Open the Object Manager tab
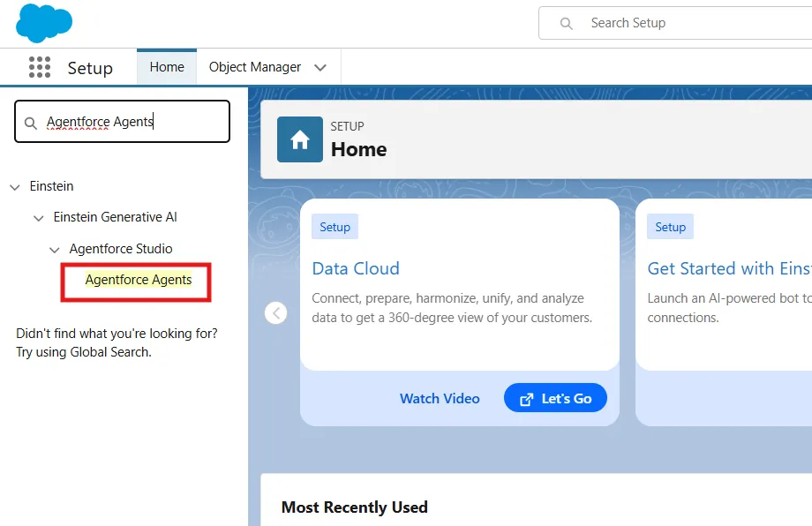 [x=255, y=67]
